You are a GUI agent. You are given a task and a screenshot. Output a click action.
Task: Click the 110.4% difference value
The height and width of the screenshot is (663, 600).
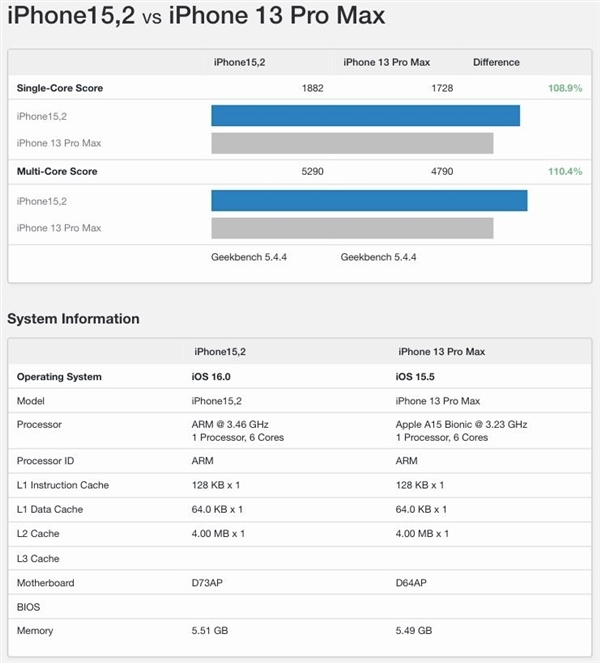(565, 171)
